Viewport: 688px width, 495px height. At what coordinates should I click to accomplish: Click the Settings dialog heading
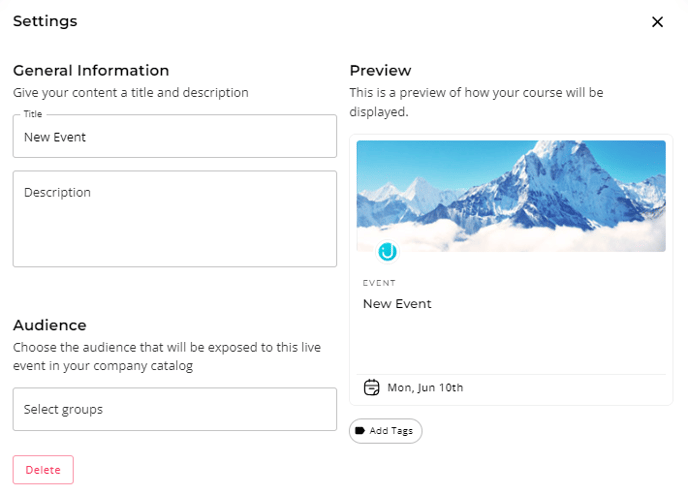pyautogui.click(x=45, y=21)
